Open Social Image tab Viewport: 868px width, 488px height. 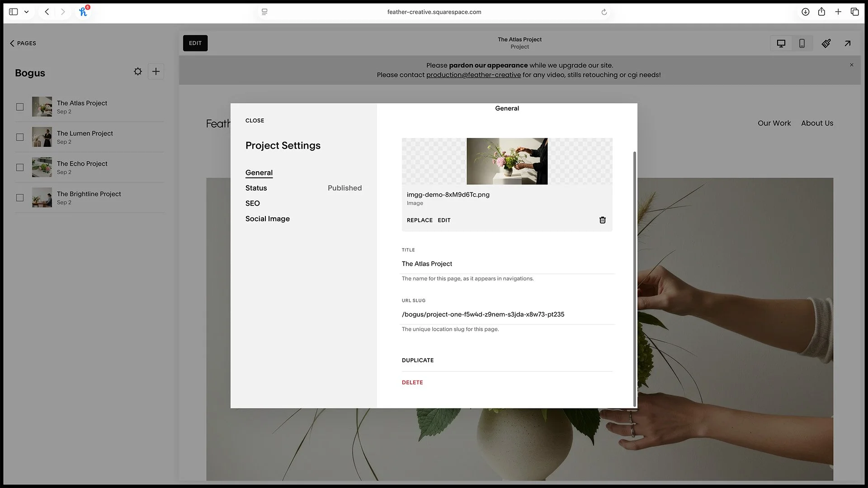(x=267, y=219)
